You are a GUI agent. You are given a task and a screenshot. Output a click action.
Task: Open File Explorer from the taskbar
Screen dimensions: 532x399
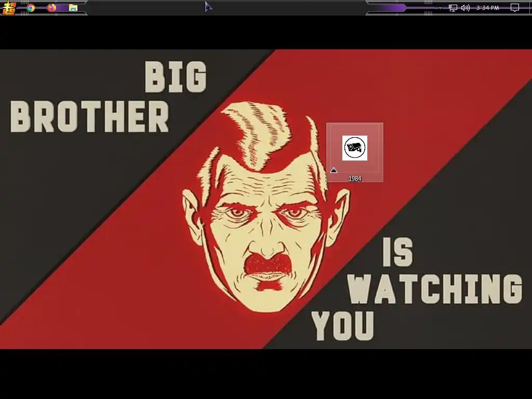[x=73, y=8]
